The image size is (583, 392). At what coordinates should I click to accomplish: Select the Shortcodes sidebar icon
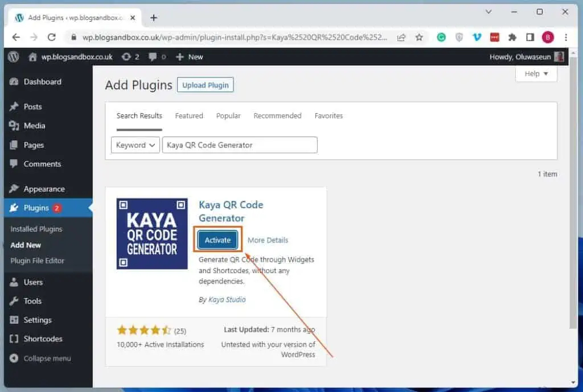click(x=13, y=339)
